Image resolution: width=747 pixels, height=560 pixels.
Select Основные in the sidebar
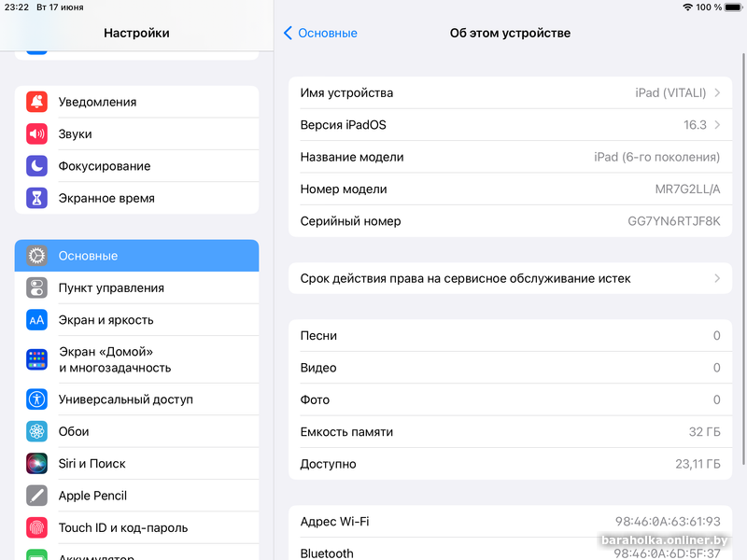point(136,256)
